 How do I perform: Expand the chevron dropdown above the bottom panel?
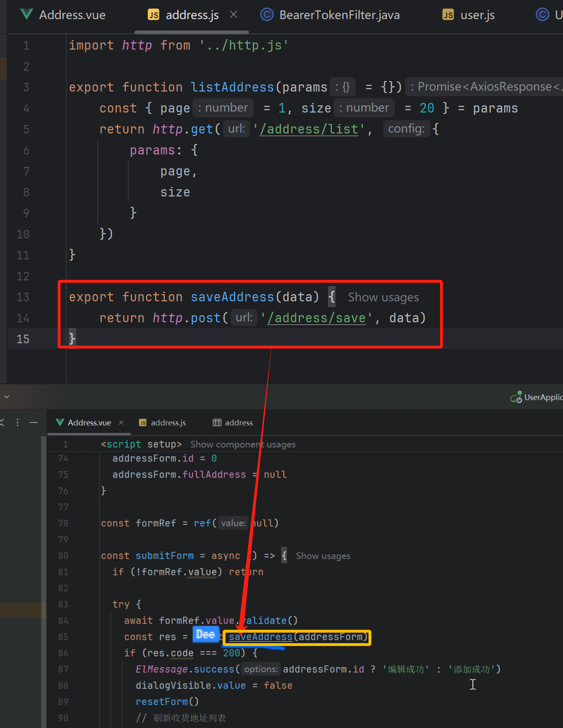tap(7, 397)
